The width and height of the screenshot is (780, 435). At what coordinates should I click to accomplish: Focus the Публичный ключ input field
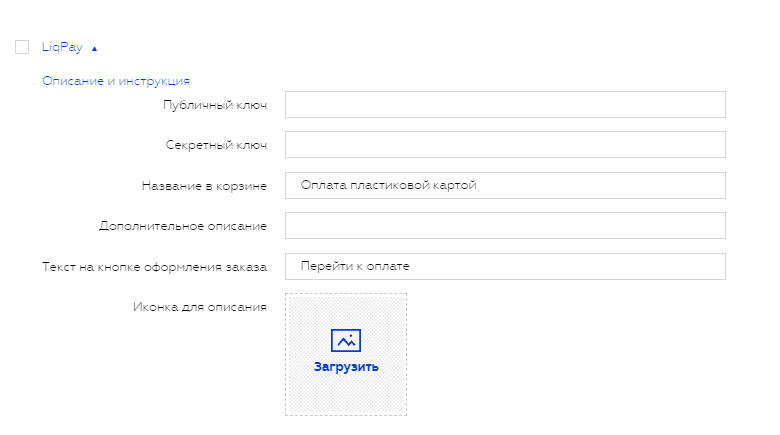pos(505,105)
